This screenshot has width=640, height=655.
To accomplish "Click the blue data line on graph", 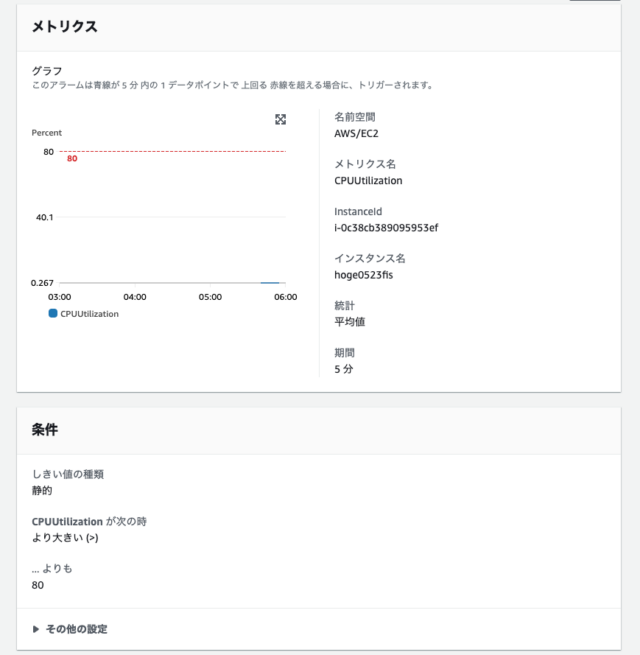I will [x=270, y=283].
